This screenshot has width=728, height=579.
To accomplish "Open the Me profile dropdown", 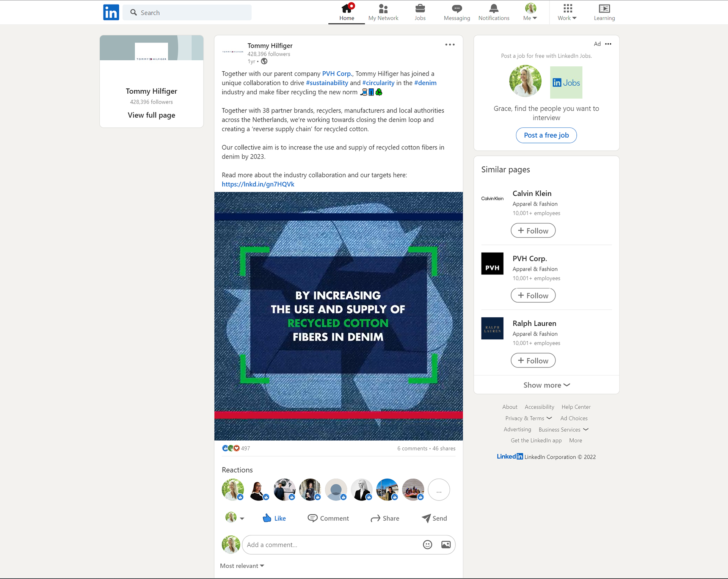I will (530, 12).
